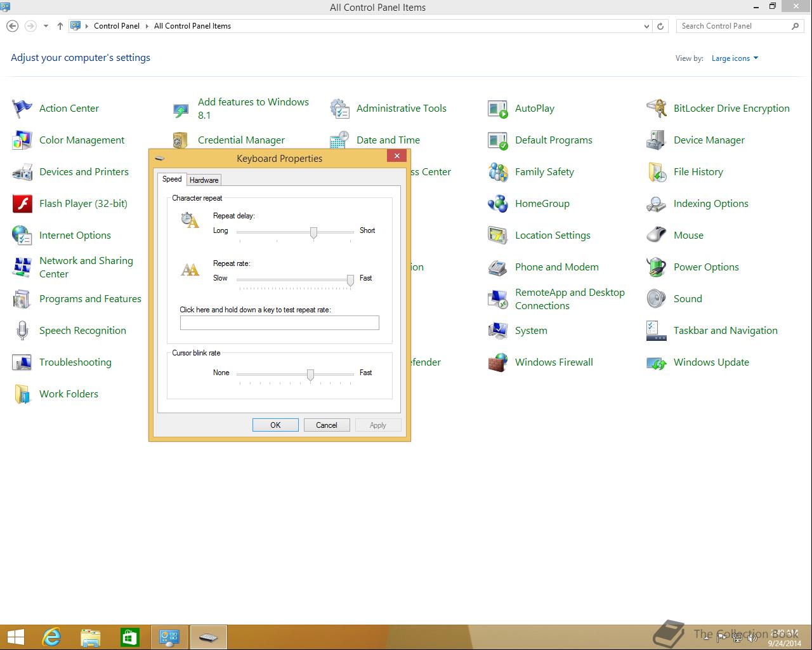Open RemoteApp and Desktop Connections link
Image resolution: width=812 pixels, height=650 pixels.
570,299
